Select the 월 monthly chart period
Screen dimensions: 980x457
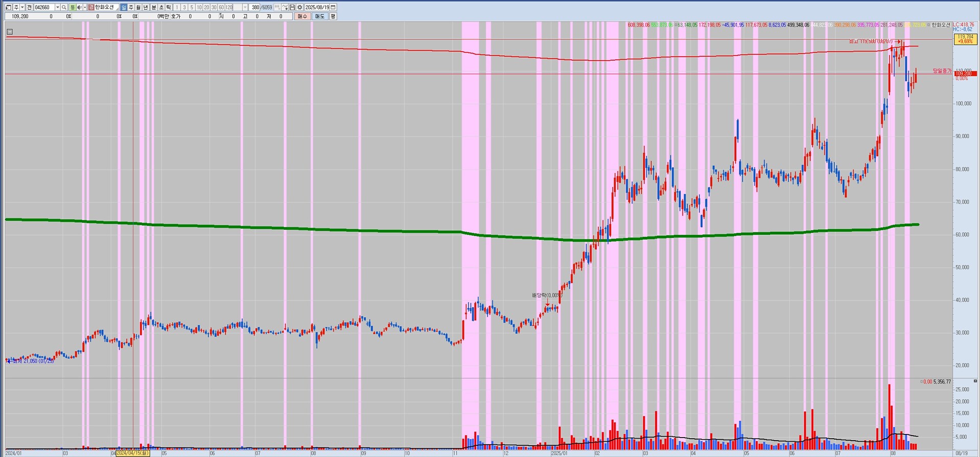[x=138, y=7]
